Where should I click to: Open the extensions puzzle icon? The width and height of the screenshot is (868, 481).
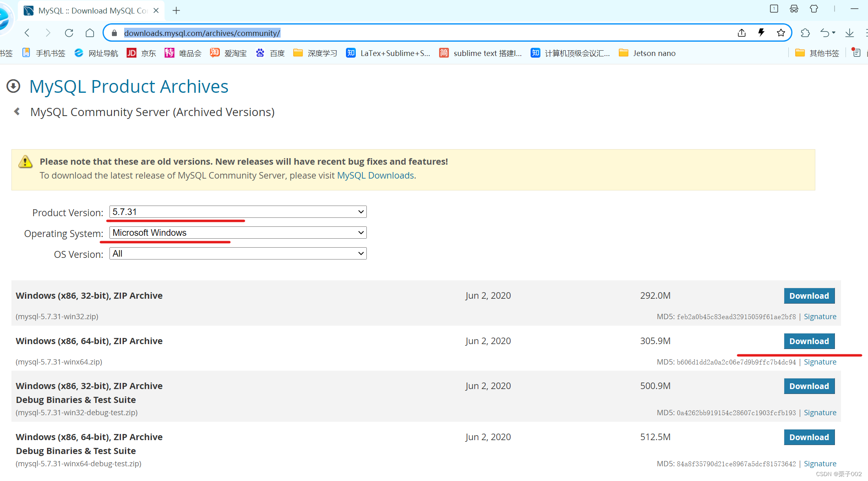point(805,33)
